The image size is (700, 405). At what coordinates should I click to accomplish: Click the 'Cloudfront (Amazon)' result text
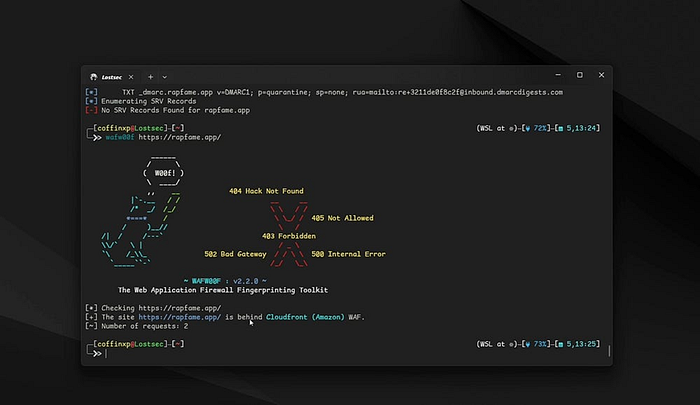pyautogui.click(x=305, y=317)
